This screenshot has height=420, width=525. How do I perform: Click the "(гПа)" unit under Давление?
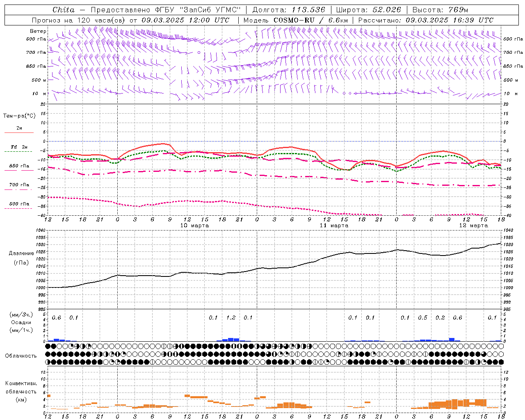click(x=21, y=262)
